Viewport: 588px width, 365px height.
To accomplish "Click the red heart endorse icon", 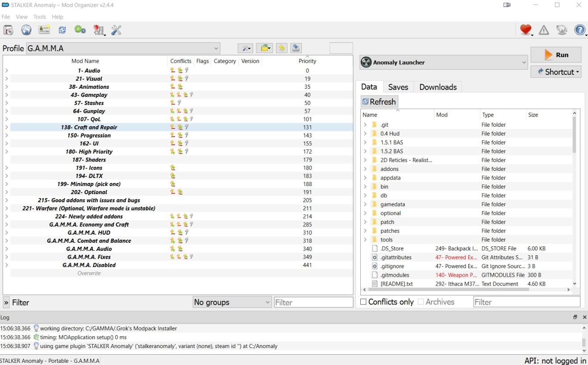I will point(526,30).
